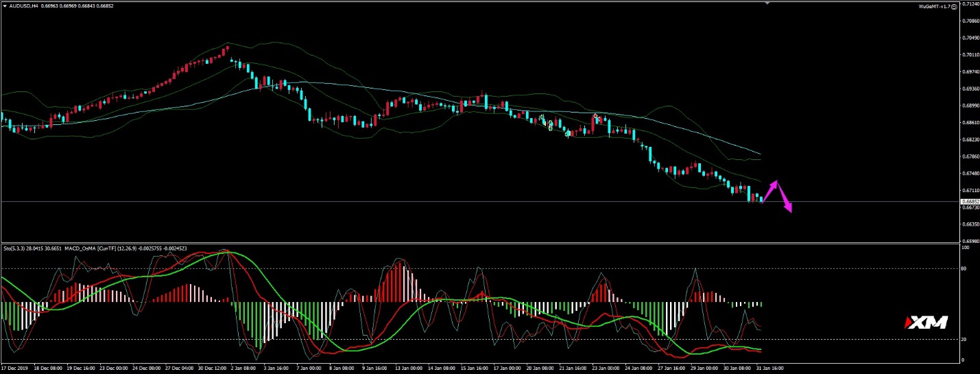This screenshot has width=980, height=374.
Task: Click the 31 Jan 16:00 time axis label
Action: (x=768, y=369)
